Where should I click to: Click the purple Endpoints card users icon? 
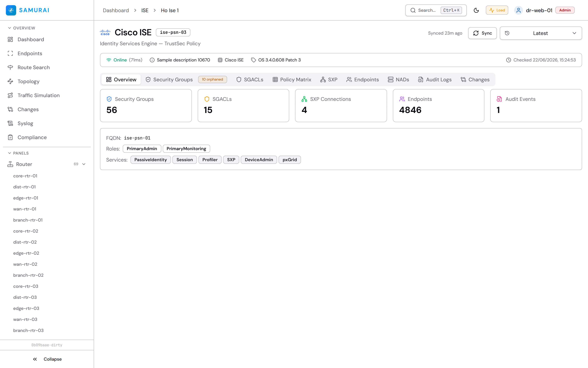[402, 99]
